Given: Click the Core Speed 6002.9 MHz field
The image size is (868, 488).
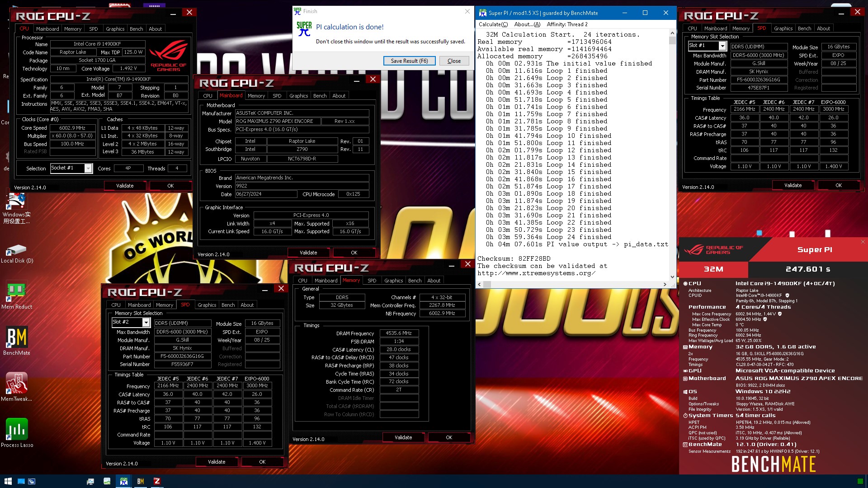Looking at the screenshot, I should (72, 128).
